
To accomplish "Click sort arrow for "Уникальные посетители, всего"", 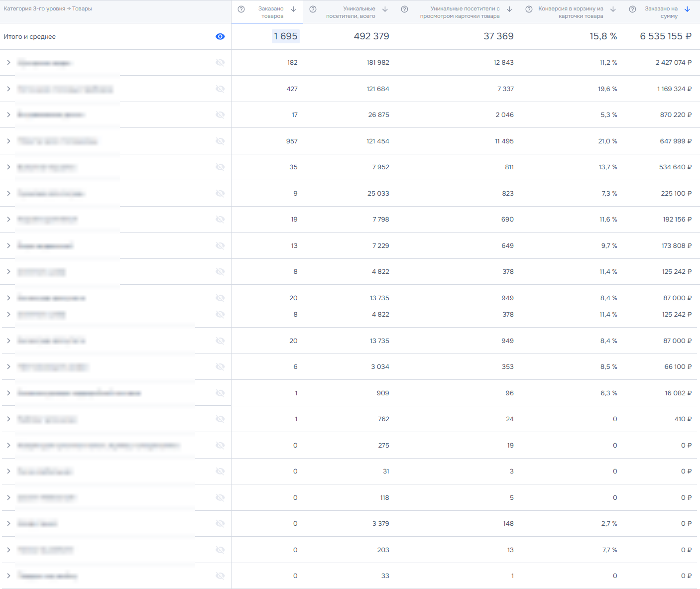I will 385,9.
